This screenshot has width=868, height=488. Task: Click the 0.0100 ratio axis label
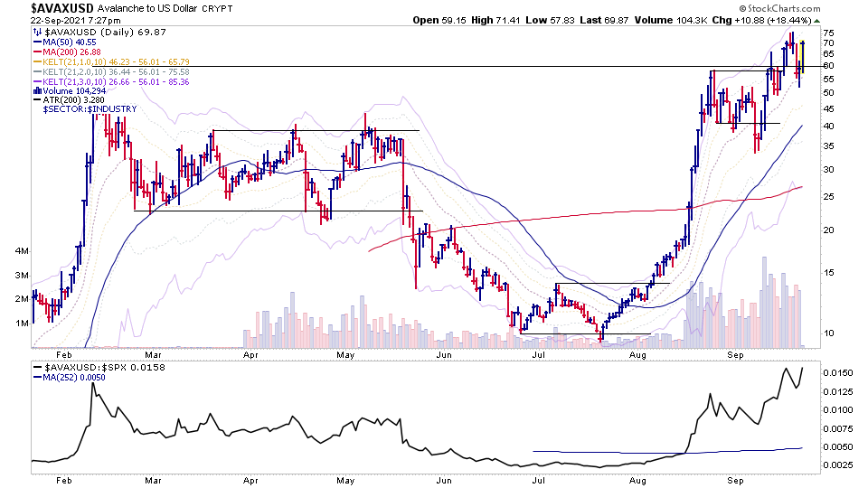(837, 410)
